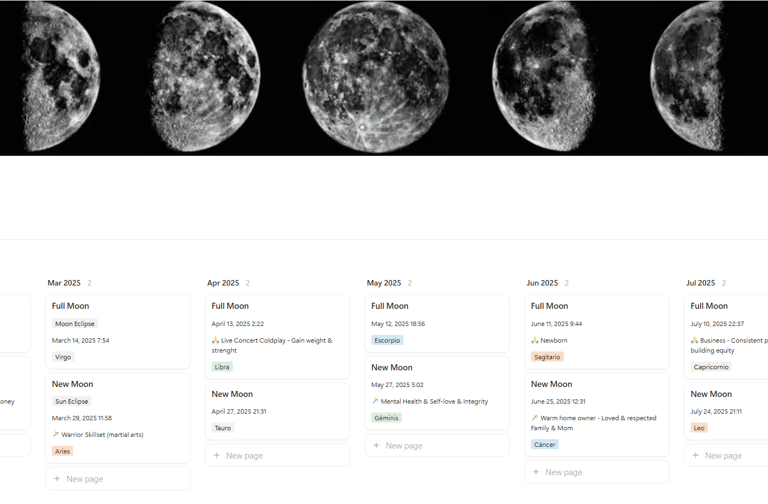Add new page under Jun 2025

click(x=597, y=472)
